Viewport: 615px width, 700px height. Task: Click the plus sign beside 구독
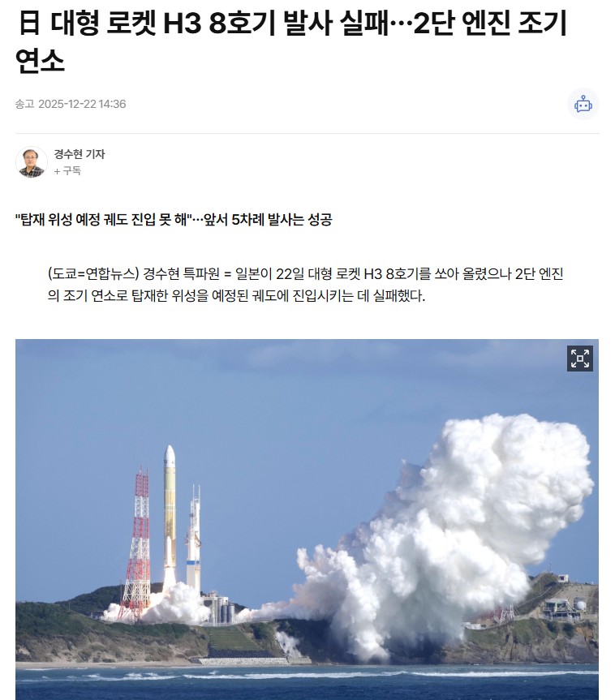[57, 171]
